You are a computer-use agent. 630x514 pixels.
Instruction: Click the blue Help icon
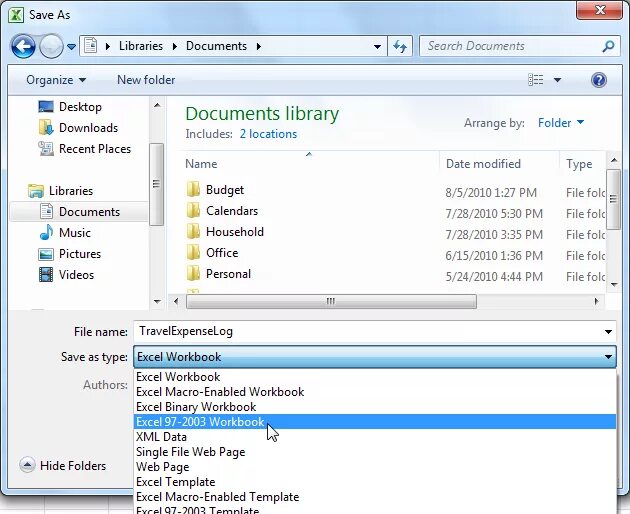pos(599,80)
